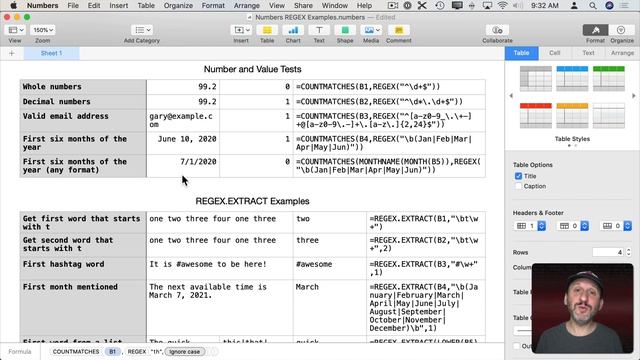Open the View options button in toolbar
Image resolution: width=640 pixels, height=360 pixels.
click(16, 30)
